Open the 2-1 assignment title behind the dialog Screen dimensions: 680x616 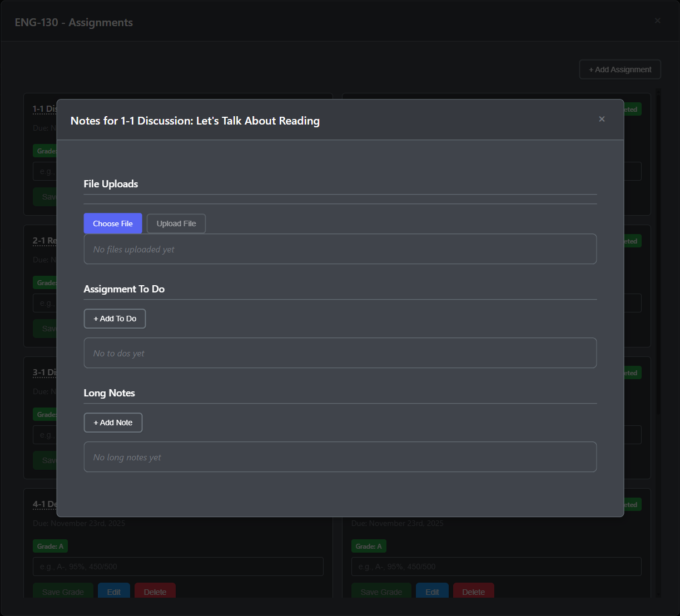coord(44,241)
